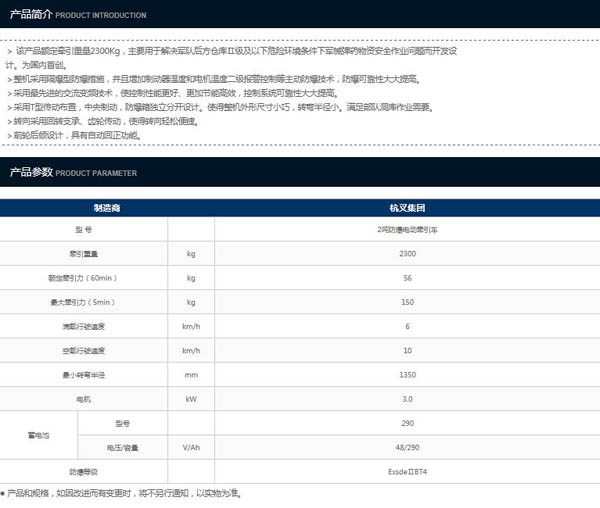Select the value 150 in the table
This screenshot has width=600, height=508.
click(x=407, y=302)
